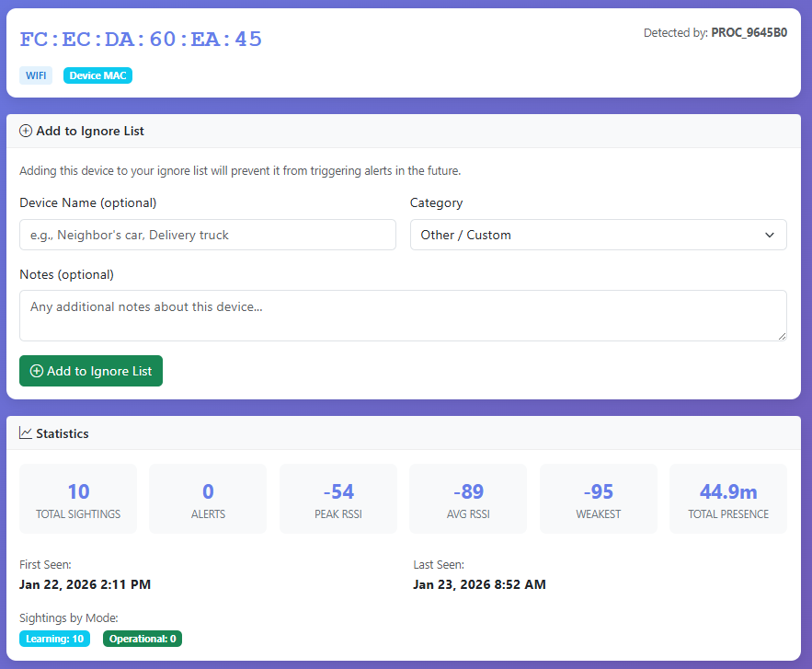Click the chevron arrow in Category select

770,235
